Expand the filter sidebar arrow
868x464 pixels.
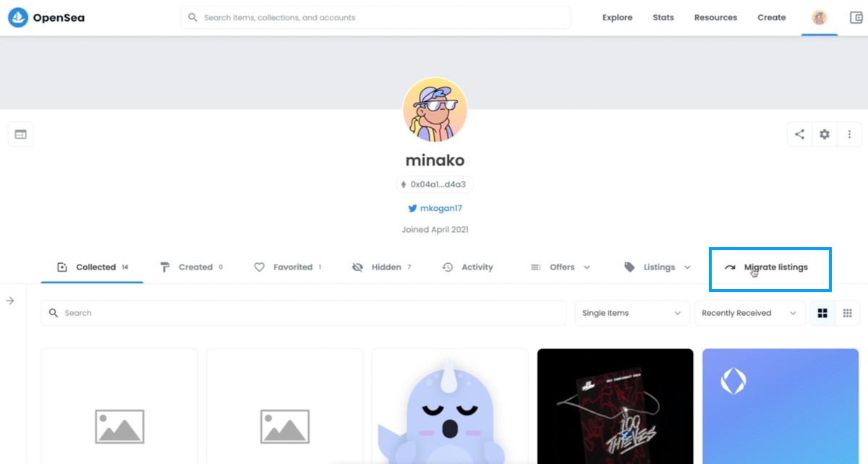pyautogui.click(x=10, y=301)
